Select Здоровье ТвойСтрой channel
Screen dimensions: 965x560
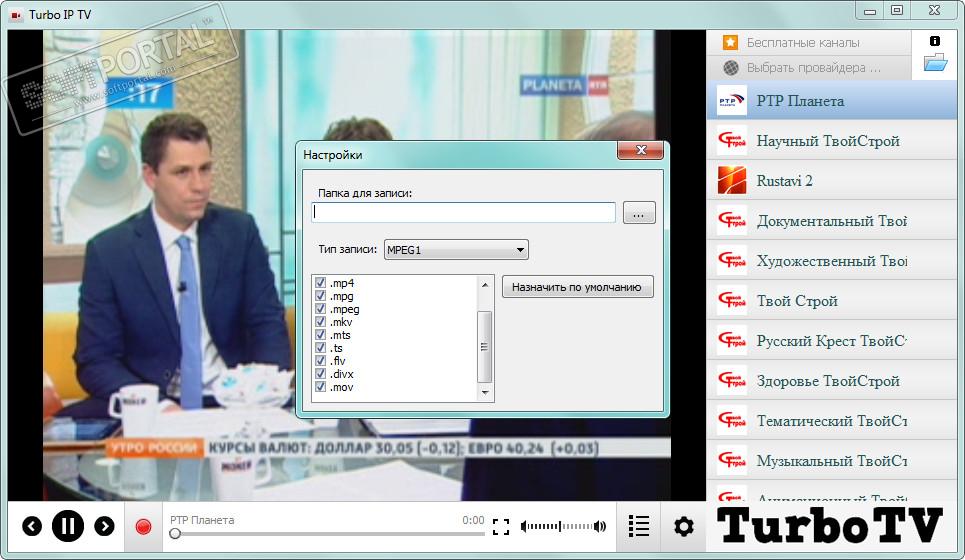(x=831, y=380)
